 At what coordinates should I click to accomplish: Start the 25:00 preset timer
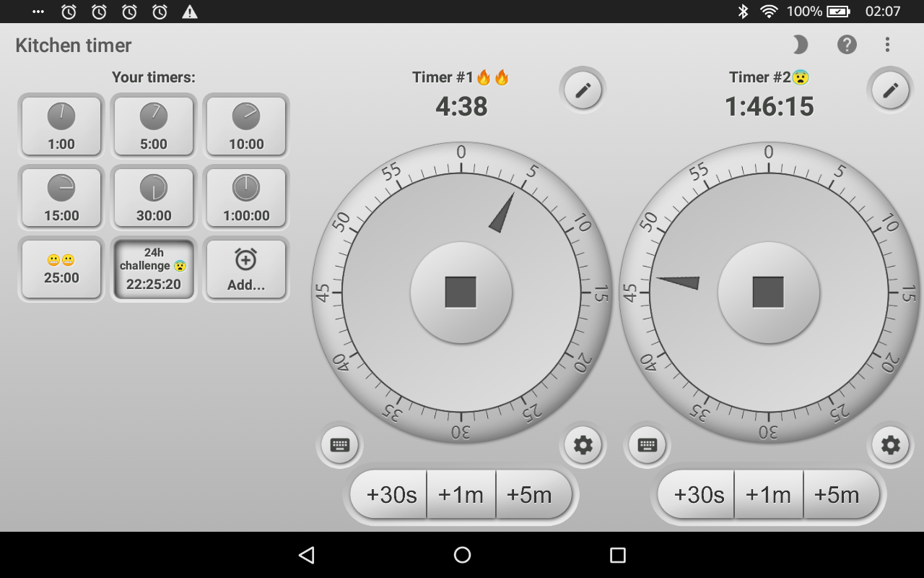[x=61, y=269]
